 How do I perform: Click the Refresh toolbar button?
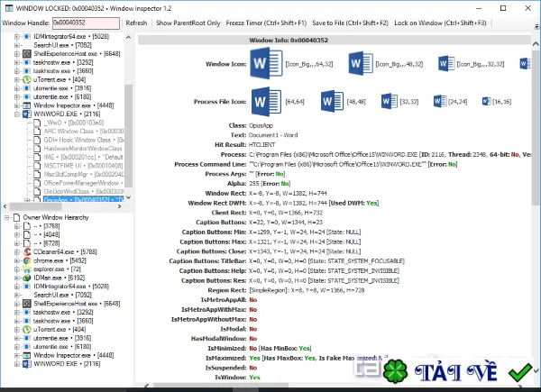(136, 23)
